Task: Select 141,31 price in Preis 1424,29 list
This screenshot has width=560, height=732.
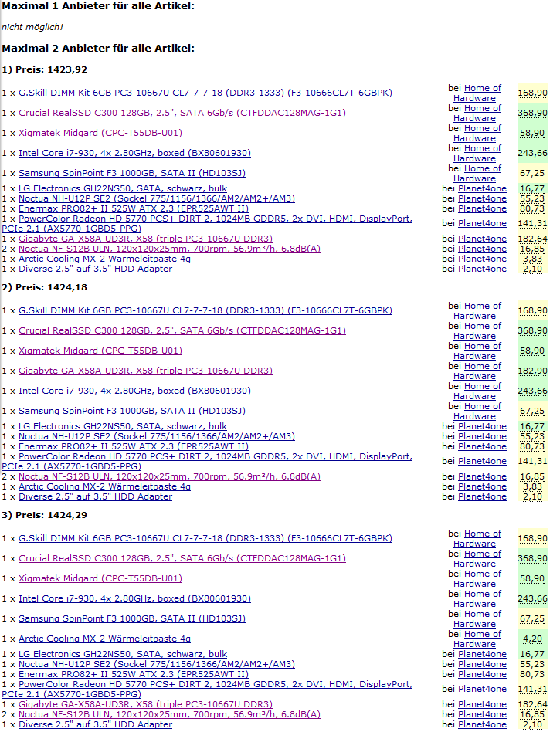Action: pyautogui.click(x=532, y=689)
